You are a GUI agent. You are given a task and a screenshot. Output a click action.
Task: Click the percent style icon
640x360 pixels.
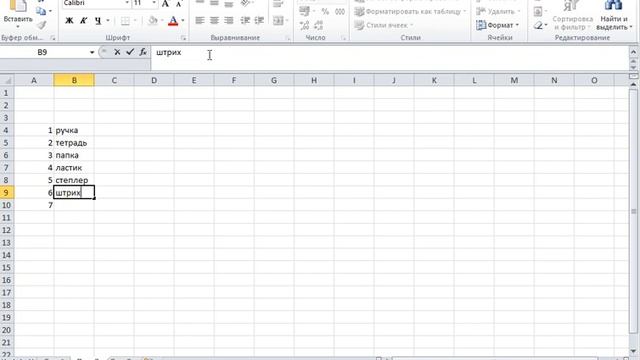coord(325,11)
